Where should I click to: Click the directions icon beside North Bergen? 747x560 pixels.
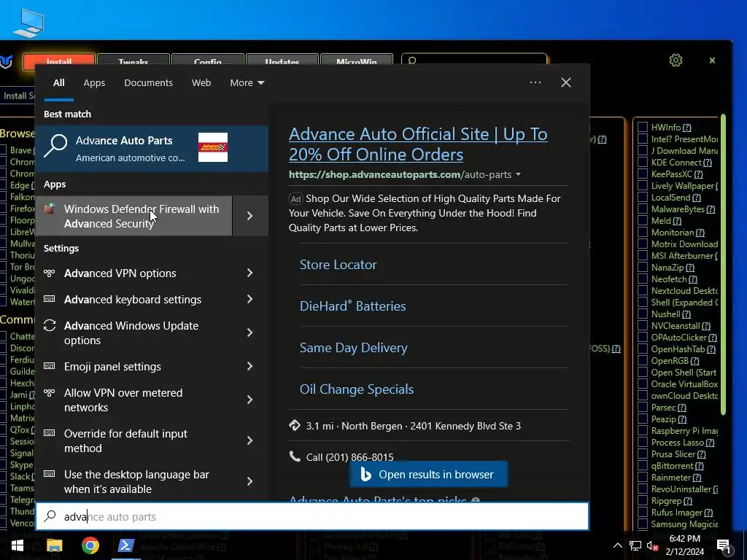pos(295,425)
